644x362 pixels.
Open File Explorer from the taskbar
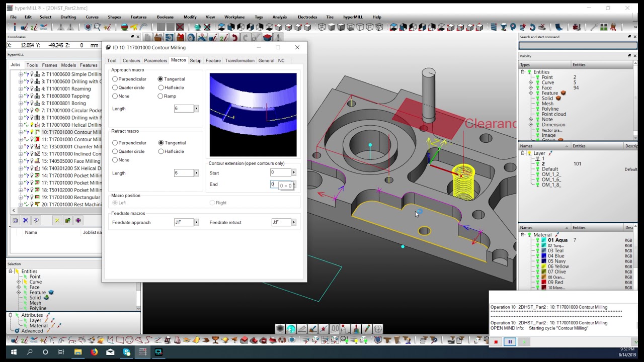78,352
